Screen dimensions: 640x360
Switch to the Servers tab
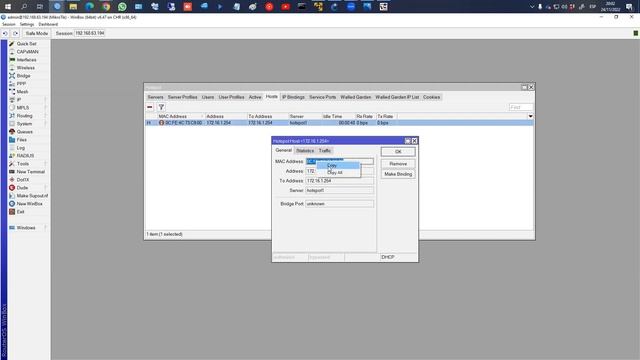click(x=155, y=97)
